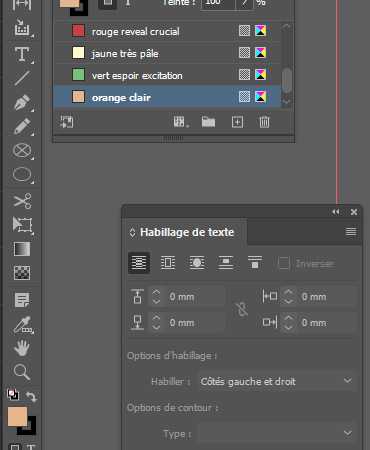This screenshot has height=450, width=370.
Task: Select the Ellipse Frame tool
Action: click(x=22, y=150)
